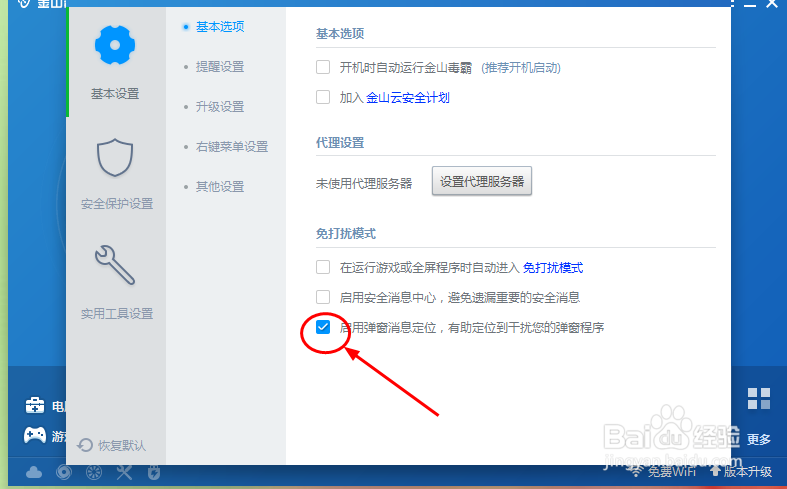Check 在运行游戏或全屏程序时自动进入 checkbox
The image size is (787, 489).
pos(323,267)
